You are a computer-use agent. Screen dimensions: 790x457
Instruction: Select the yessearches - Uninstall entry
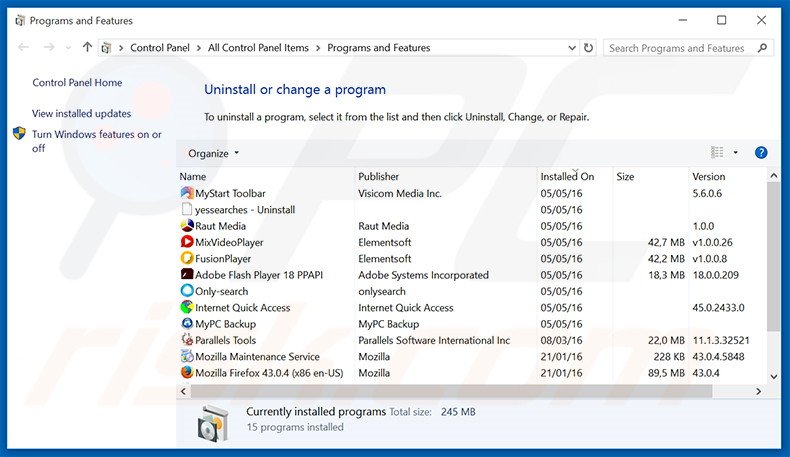pos(245,210)
